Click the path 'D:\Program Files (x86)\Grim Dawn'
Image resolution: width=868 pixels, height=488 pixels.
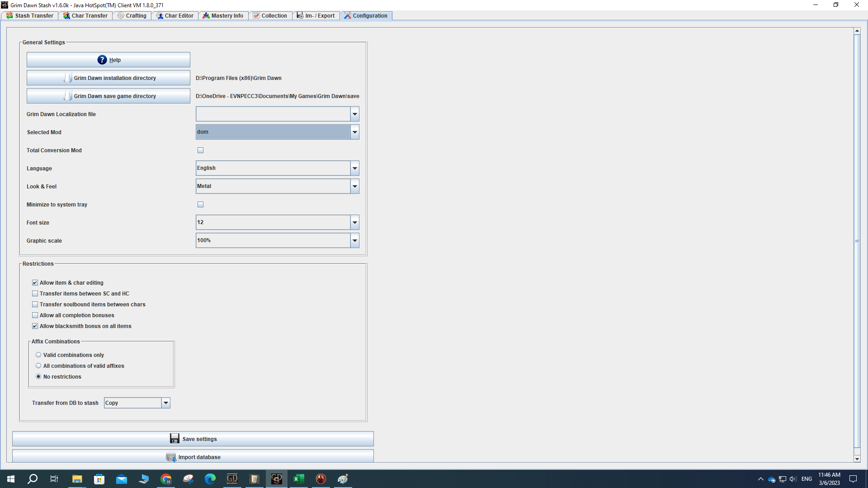click(x=239, y=78)
